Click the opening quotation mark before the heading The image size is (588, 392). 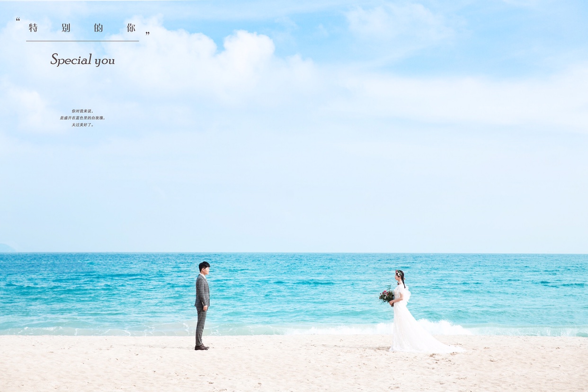(18, 20)
